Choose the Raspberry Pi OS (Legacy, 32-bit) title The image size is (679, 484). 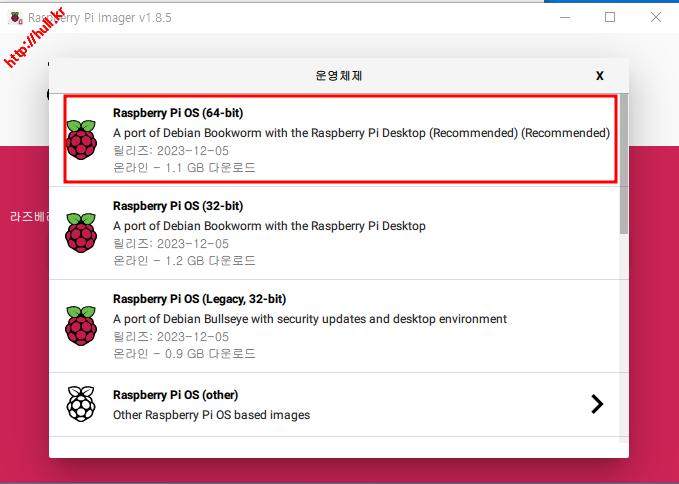200,299
